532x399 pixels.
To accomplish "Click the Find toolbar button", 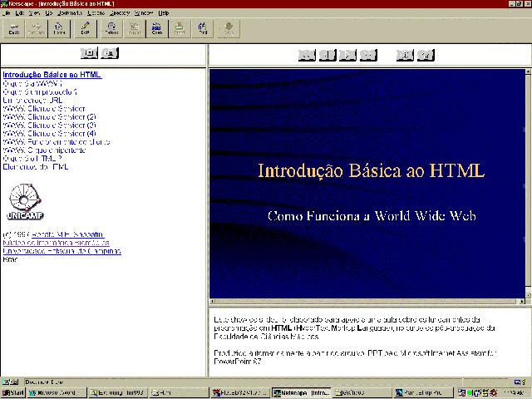I will (x=203, y=29).
